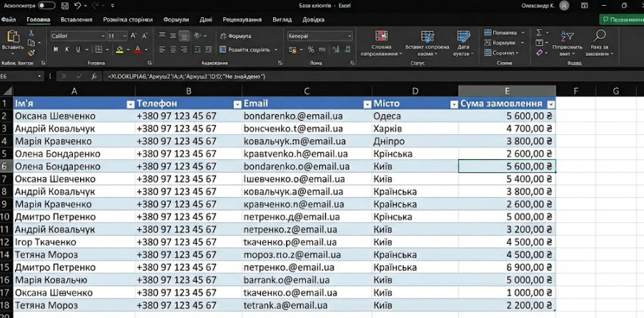The width and height of the screenshot is (644, 318).
Task: Click the Decrease Indent icon
Action: coord(197,50)
